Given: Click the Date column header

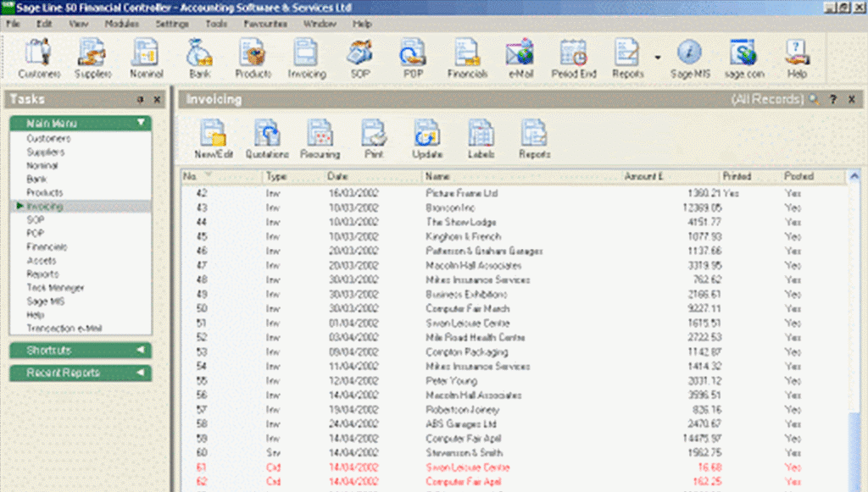Looking at the screenshot, I should 373,176.
